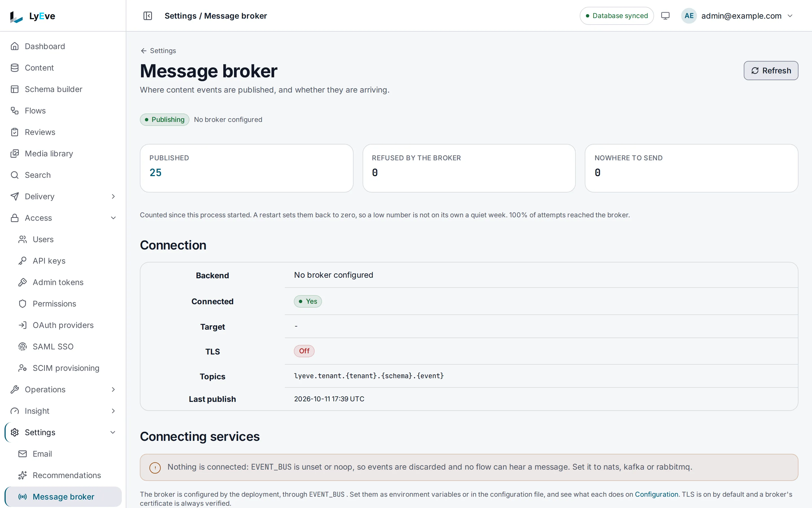Click the AE user avatar

[689, 16]
